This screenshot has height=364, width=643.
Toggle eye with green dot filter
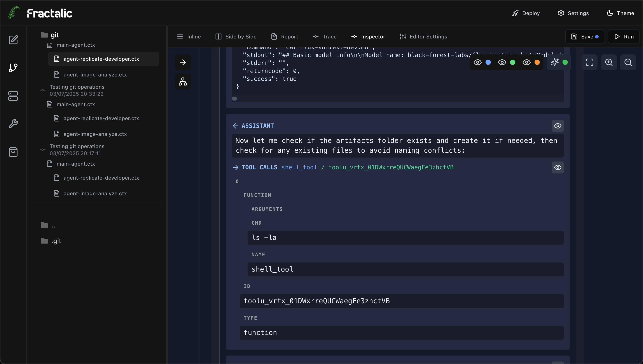tap(507, 62)
